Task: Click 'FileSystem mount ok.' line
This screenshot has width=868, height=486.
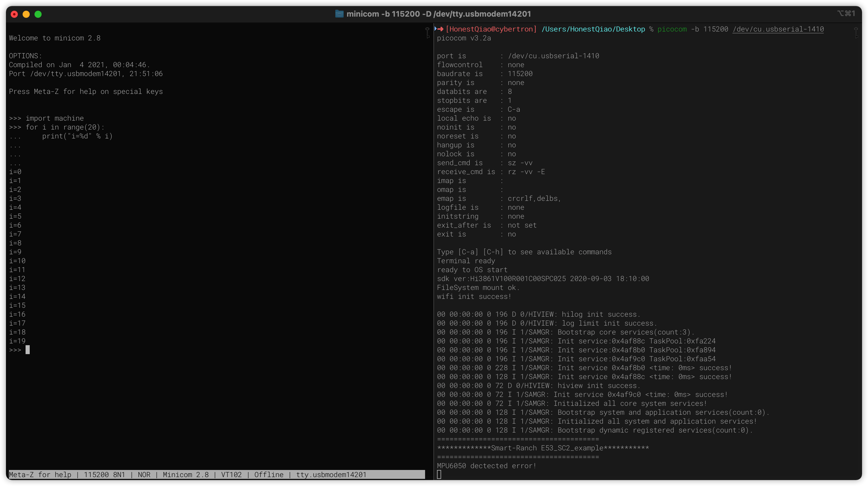Action: [479, 288]
